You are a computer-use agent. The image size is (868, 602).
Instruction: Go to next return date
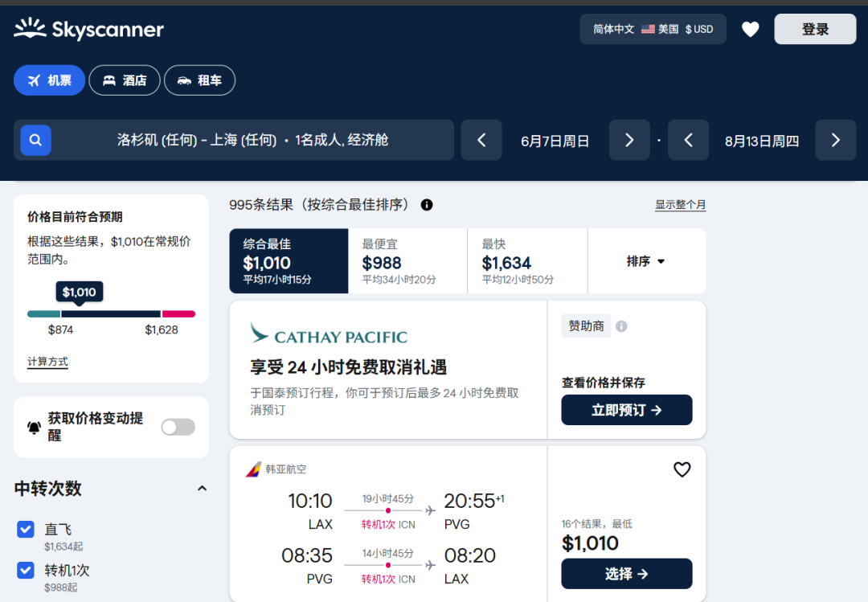pos(835,141)
